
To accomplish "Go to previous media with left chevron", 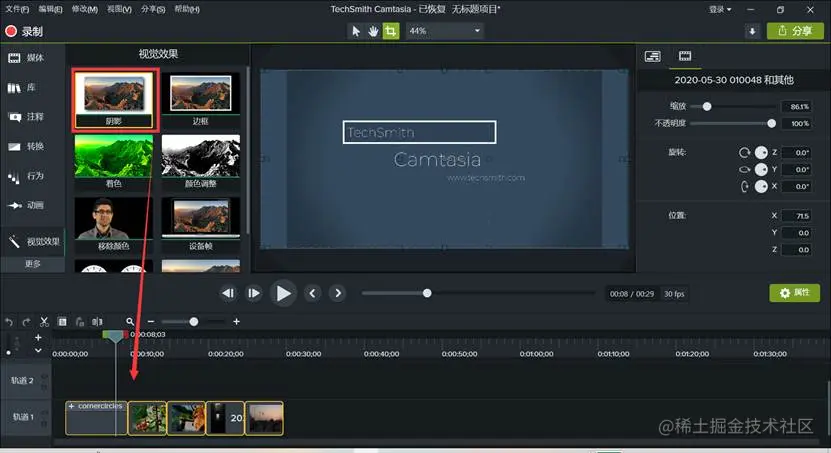I will tap(312, 293).
